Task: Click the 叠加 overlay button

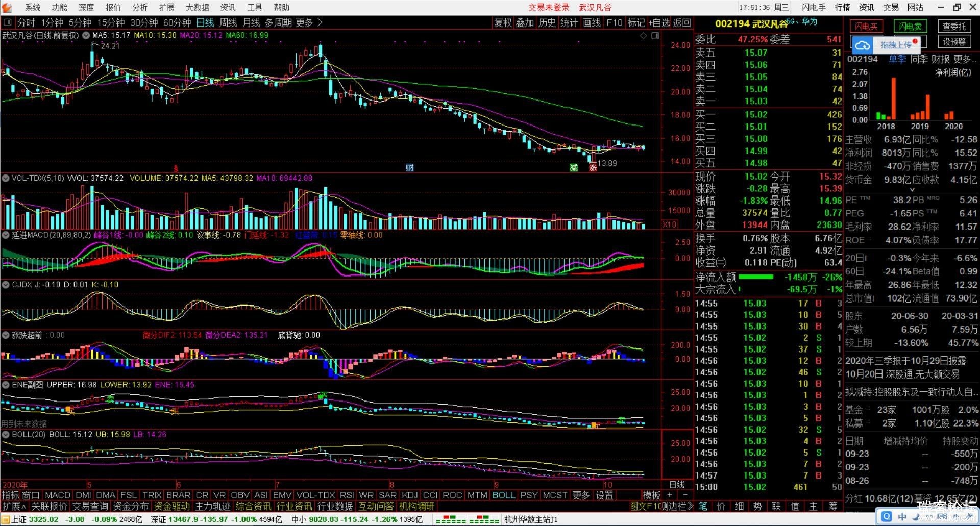Action: 525,22
